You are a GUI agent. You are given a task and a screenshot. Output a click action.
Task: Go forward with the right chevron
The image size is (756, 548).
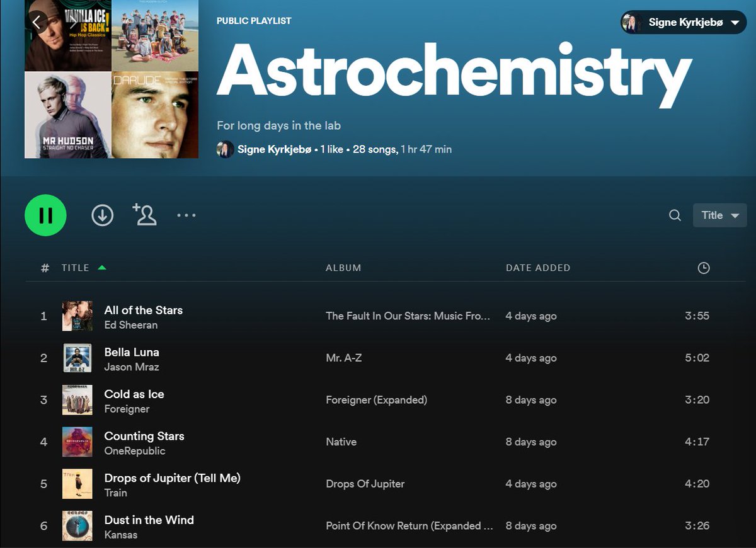pos(73,23)
